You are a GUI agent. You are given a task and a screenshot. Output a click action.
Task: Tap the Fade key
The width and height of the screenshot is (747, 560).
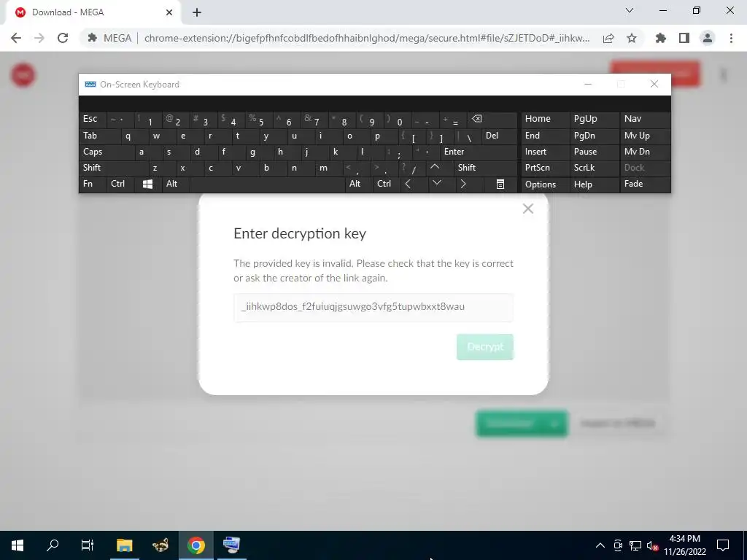[x=645, y=184]
